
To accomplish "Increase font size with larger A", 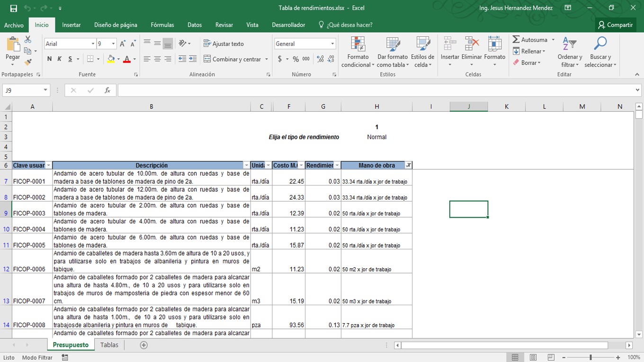I will (x=123, y=44).
